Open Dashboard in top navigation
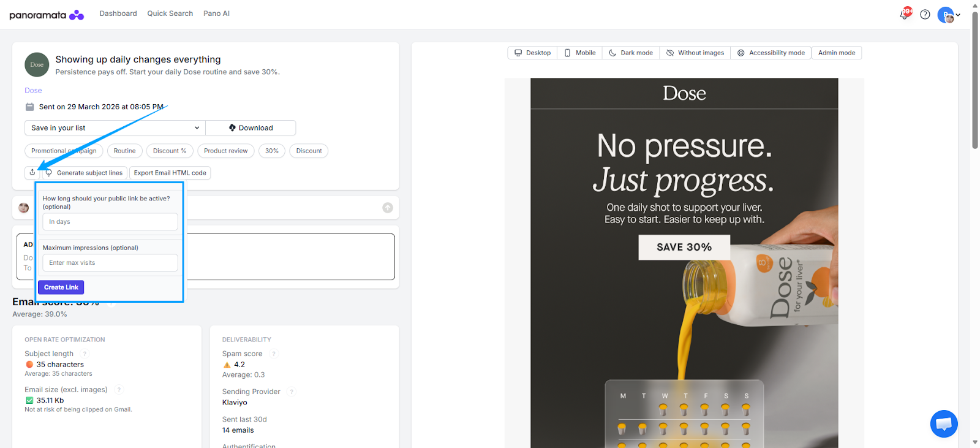This screenshot has height=448, width=980. 118,13
